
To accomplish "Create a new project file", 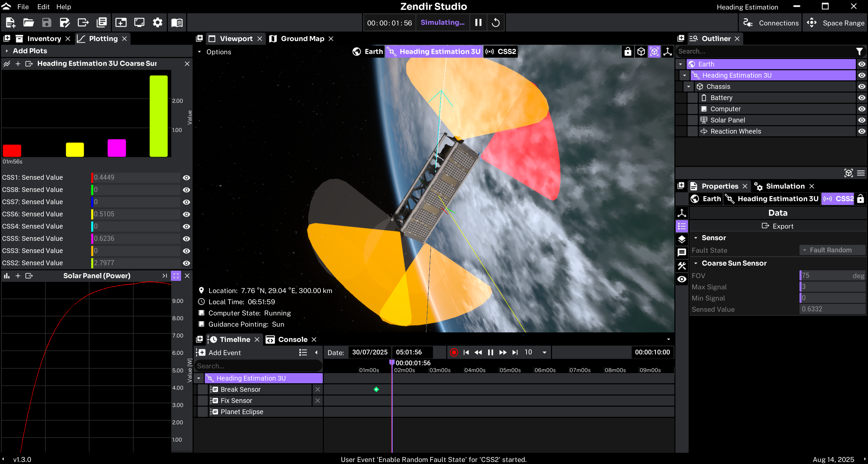I will (x=10, y=22).
